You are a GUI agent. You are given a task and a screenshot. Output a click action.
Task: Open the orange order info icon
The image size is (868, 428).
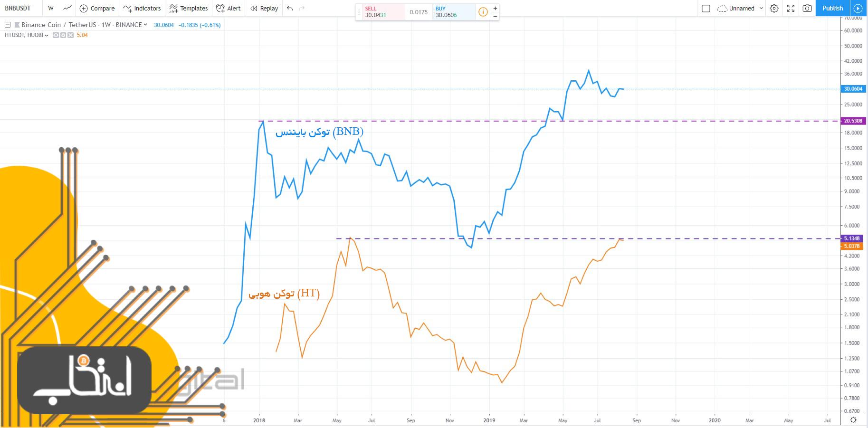pyautogui.click(x=483, y=12)
